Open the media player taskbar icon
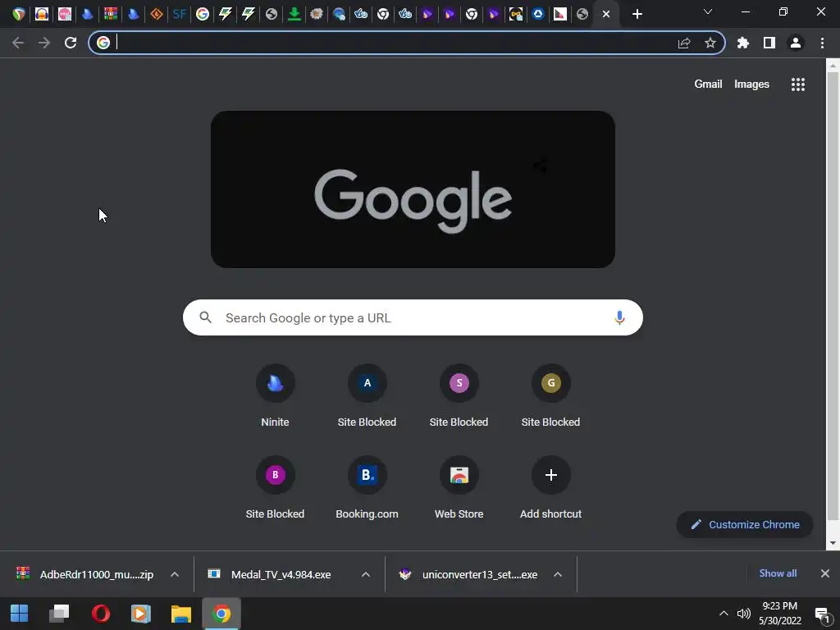The width and height of the screenshot is (840, 630). point(141,614)
